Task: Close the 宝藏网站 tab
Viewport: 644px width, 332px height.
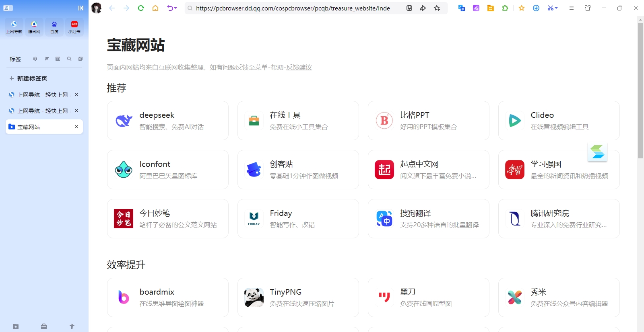Action: point(76,127)
